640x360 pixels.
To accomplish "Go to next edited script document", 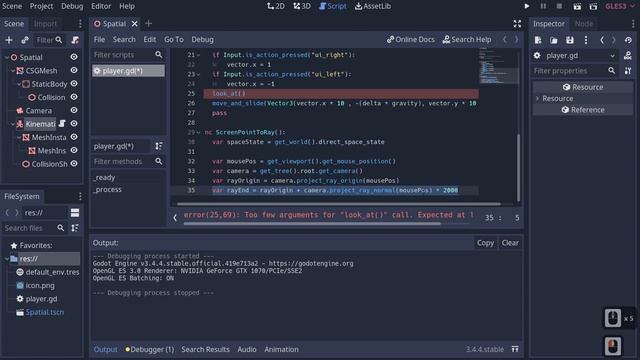I will tap(516, 40).
